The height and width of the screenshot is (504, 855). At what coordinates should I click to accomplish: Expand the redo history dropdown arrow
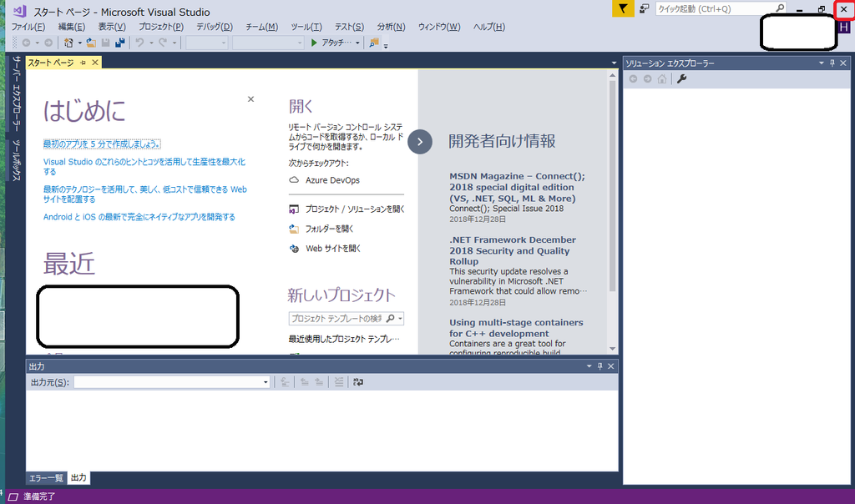point(174,43)
